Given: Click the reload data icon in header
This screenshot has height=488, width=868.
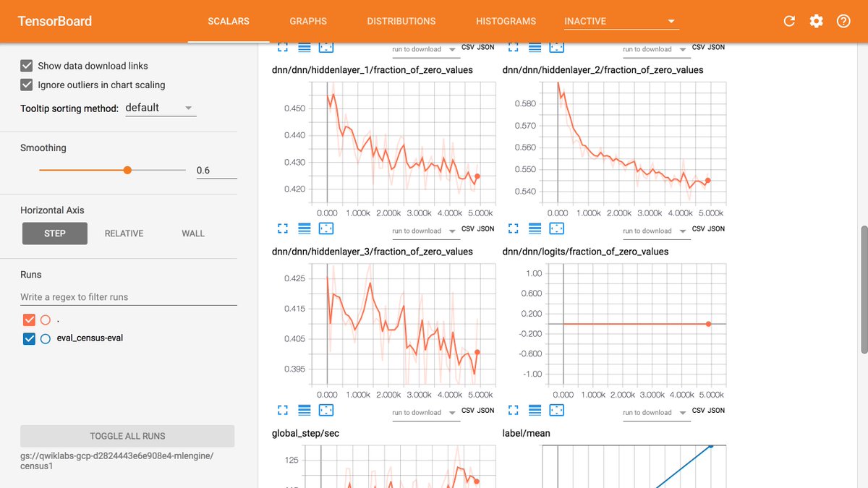Looking at the screenshot, I should (x=789, y=21).
